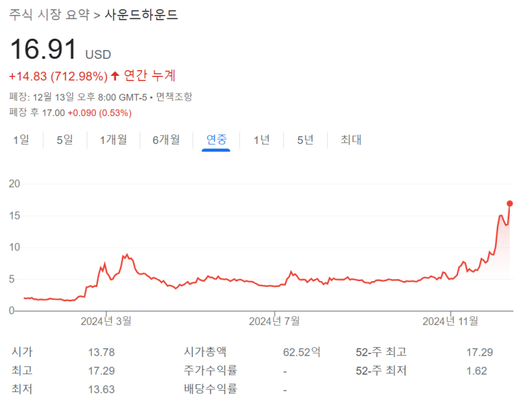This screenshot has width=532, height=405.
Task: Switch to the 1개월 range tab
Action: (x=113, y=140)
